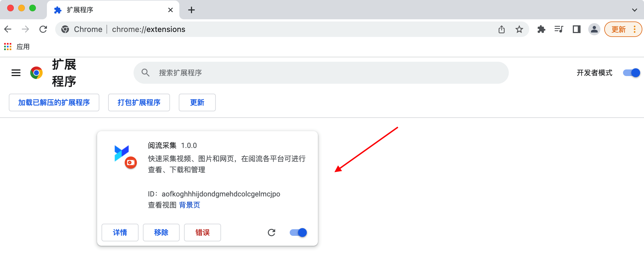Click the extension ID aofkoghhhijdondgmehdcolcgelmcjpo

click(x=221, y=194)
